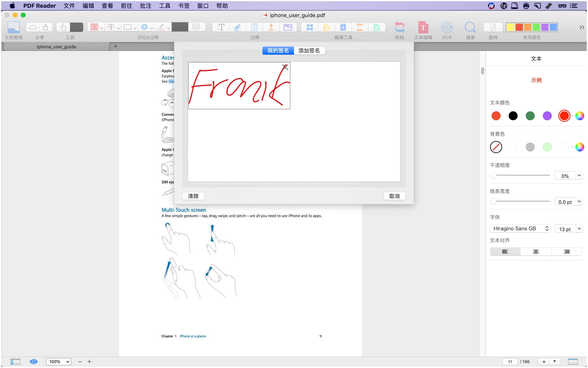Run the OCR tool
588x368 pixels.
pos(447,27)
